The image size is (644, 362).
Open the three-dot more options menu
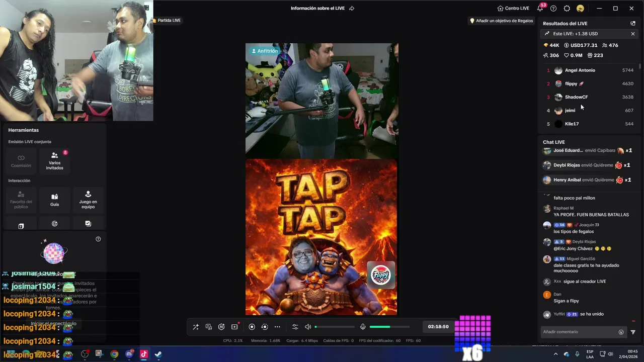[x=277, y=327]
